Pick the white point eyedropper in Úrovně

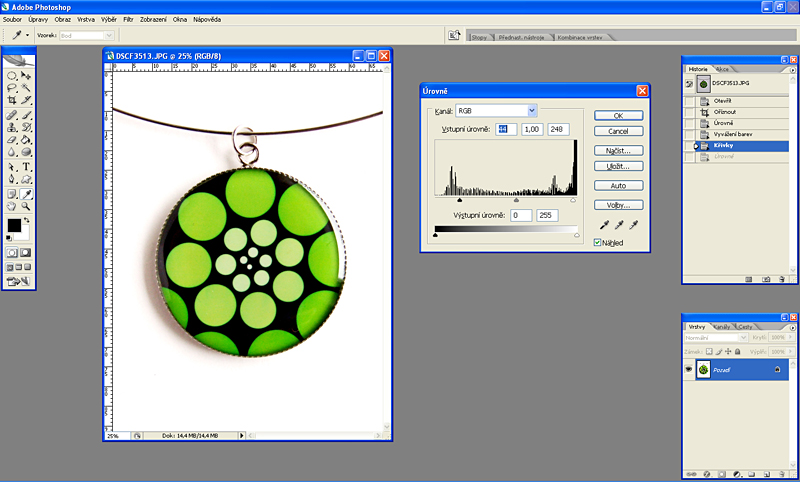(x=633, y=226)
